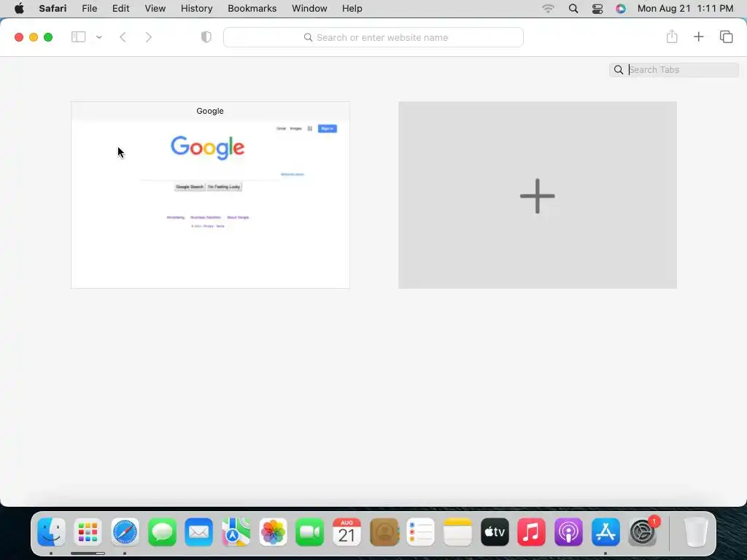Minimize Safari with the yellow button
747x560 pixels.
point(34,37)
